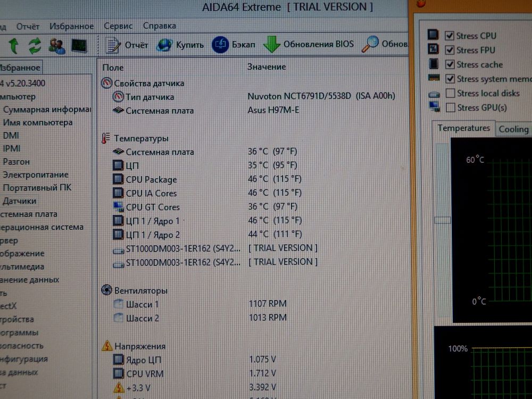The width and height of the screenshot is (532, 399).
Task: Click the Температуры thermometer icon
Action: click(106, 138)
